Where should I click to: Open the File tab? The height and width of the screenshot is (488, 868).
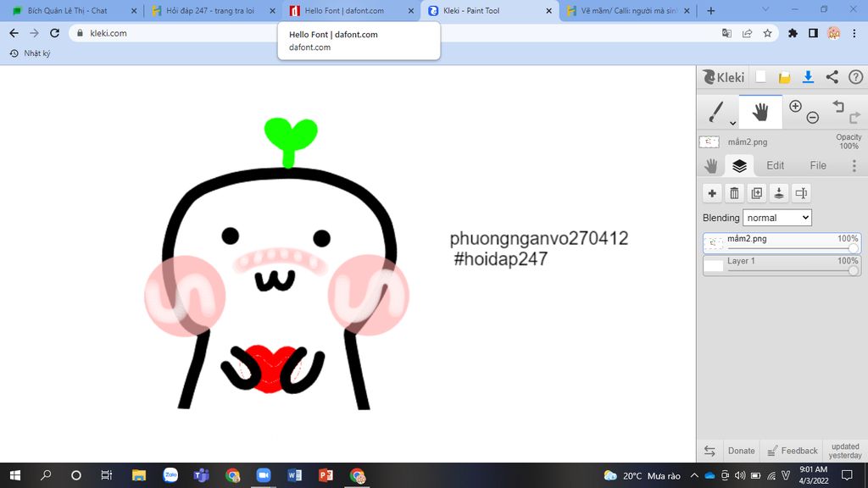click(x=818, y=165)
